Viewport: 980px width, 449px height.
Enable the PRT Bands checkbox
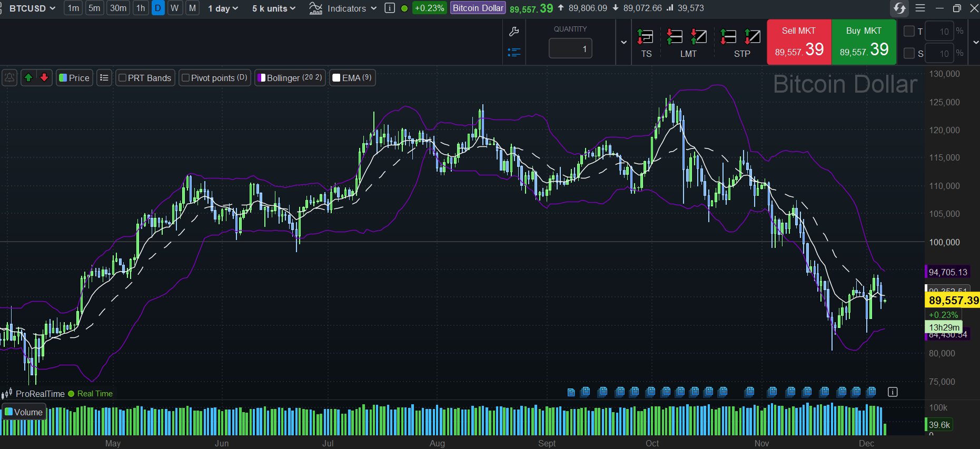tap(123, 78)
